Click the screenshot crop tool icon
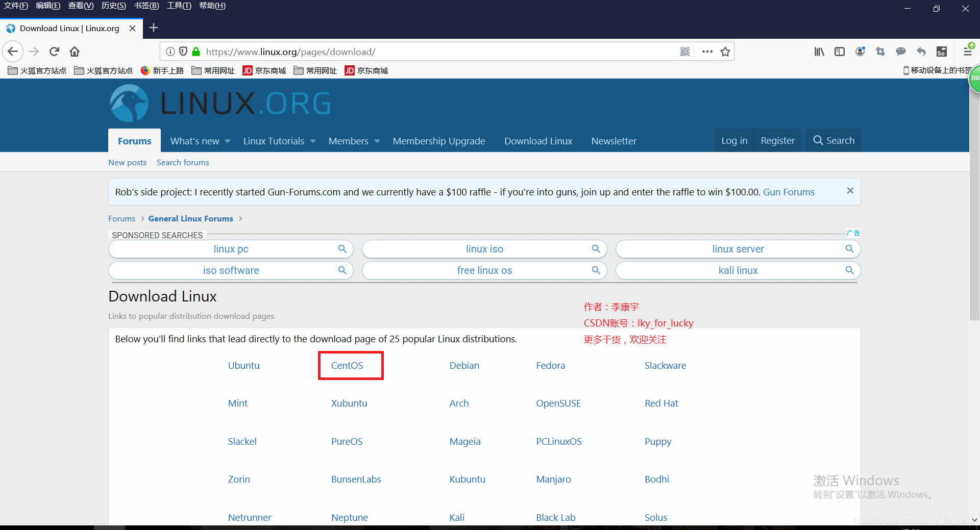Viewport: 980px width, 530px height. [x=880, y=52]
